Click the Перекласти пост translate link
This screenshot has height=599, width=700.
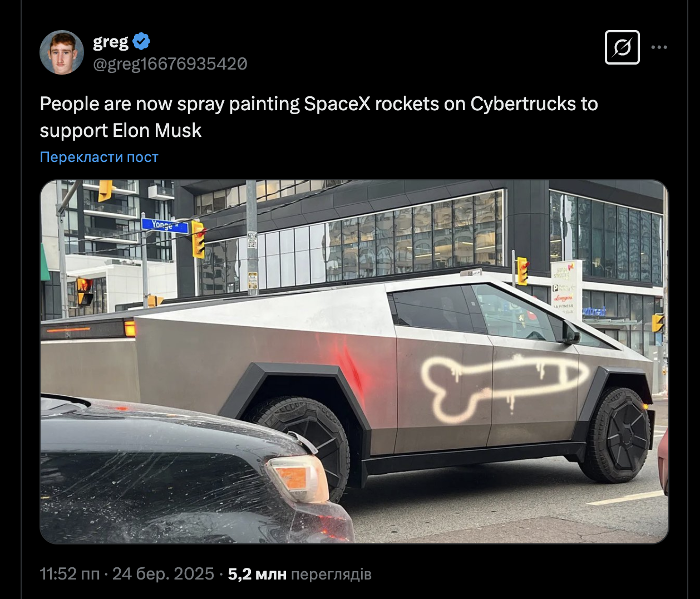99,157
